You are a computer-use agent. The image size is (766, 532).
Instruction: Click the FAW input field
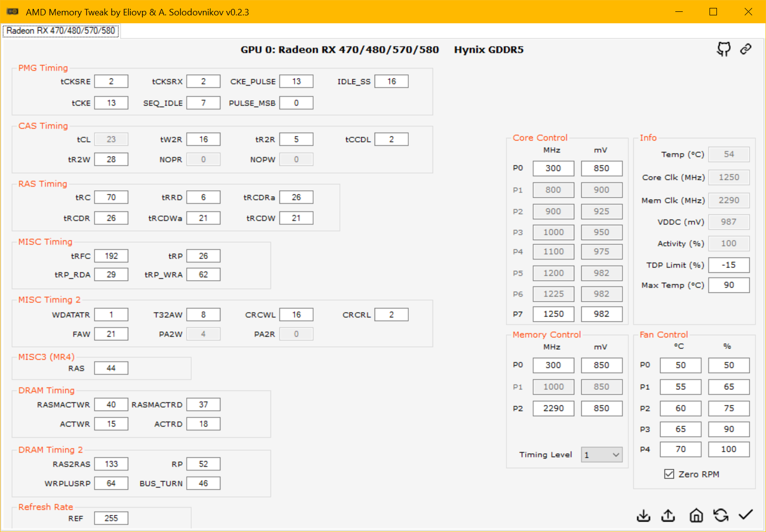point(111,334)
